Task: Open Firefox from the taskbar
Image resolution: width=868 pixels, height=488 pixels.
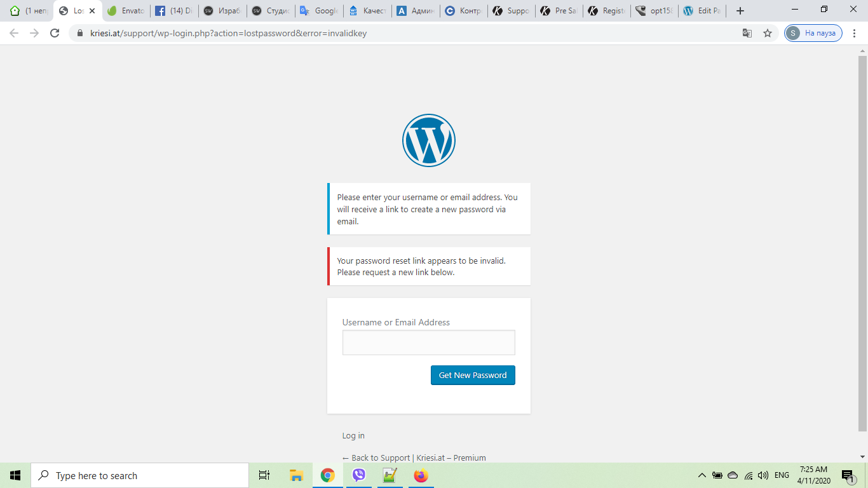Action: click(x=421, y=475)
